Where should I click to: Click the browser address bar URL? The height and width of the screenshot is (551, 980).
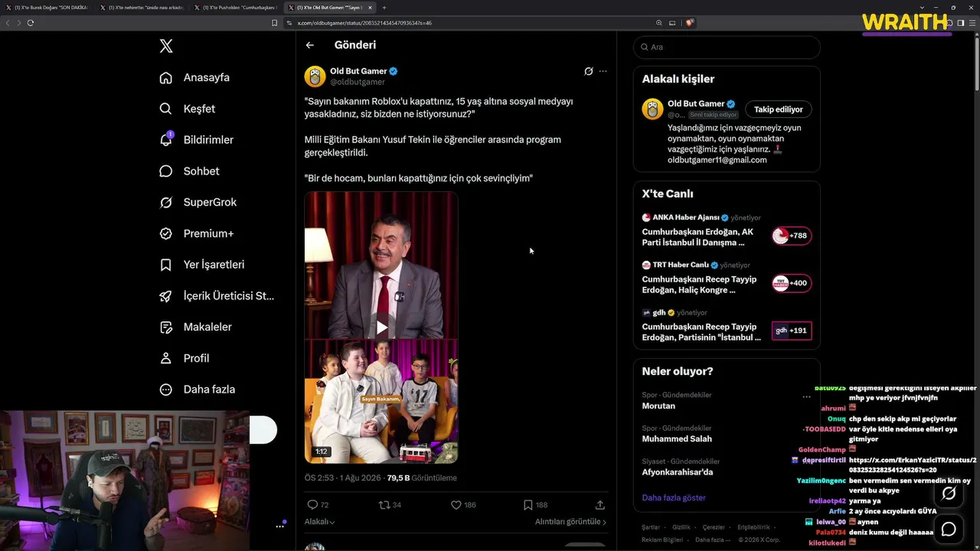364,23
